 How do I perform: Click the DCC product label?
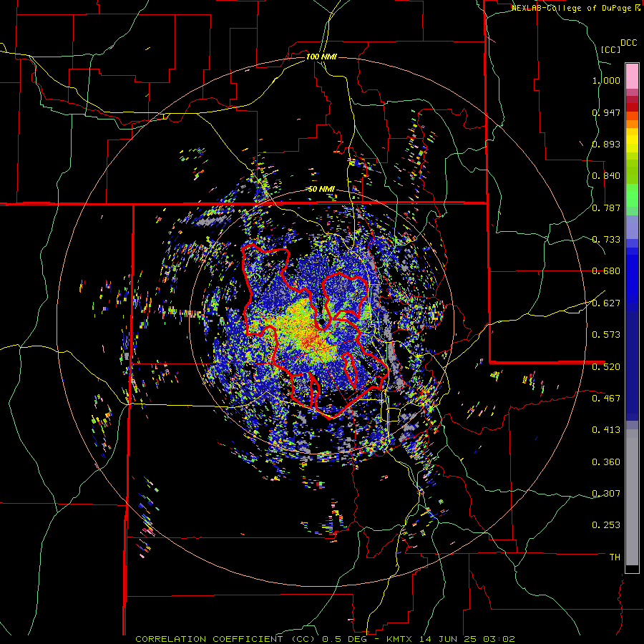pos(629,43)
